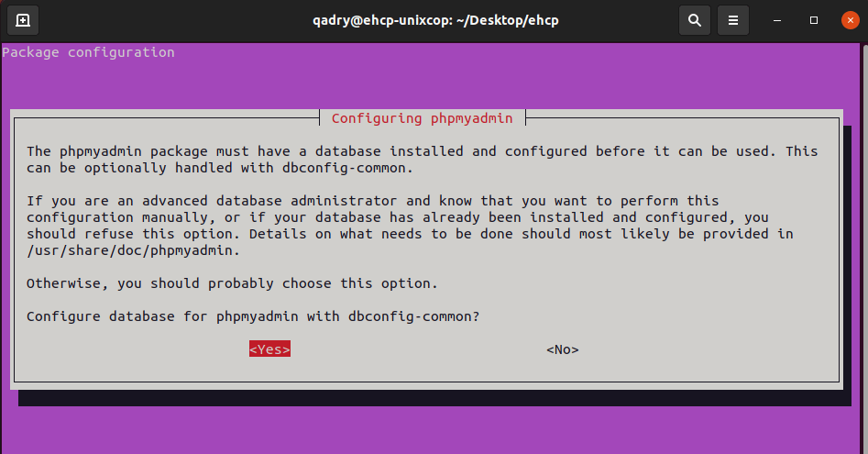Click 'Configure database for phpmyadmin with dbconfig-common?' question
868x454 pixels.
tap(253, 316)
